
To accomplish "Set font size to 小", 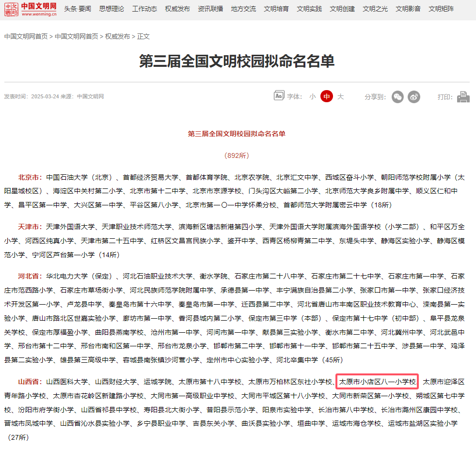I will (x=312, y=97).
